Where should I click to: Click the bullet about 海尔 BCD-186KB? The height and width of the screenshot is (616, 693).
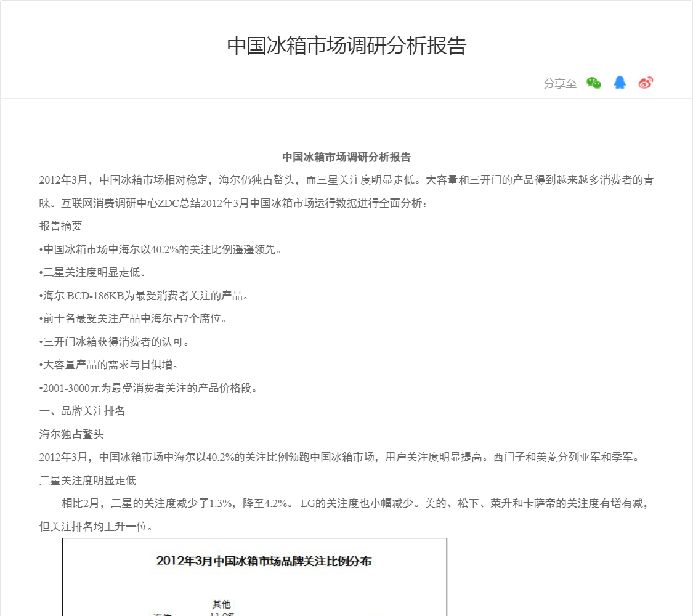tap(144, 296)
